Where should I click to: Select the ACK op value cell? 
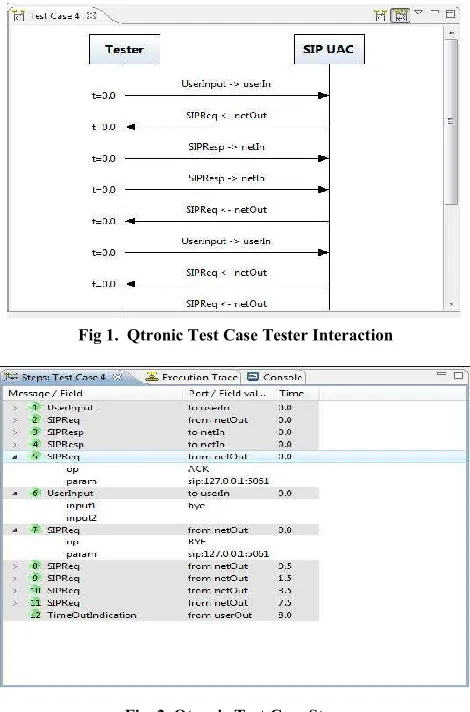point(198,469)
